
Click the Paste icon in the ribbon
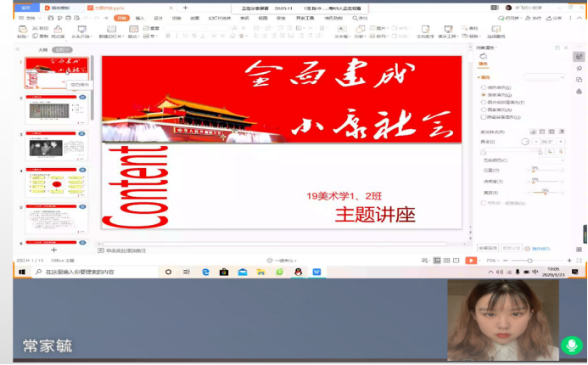pos(23,29)
